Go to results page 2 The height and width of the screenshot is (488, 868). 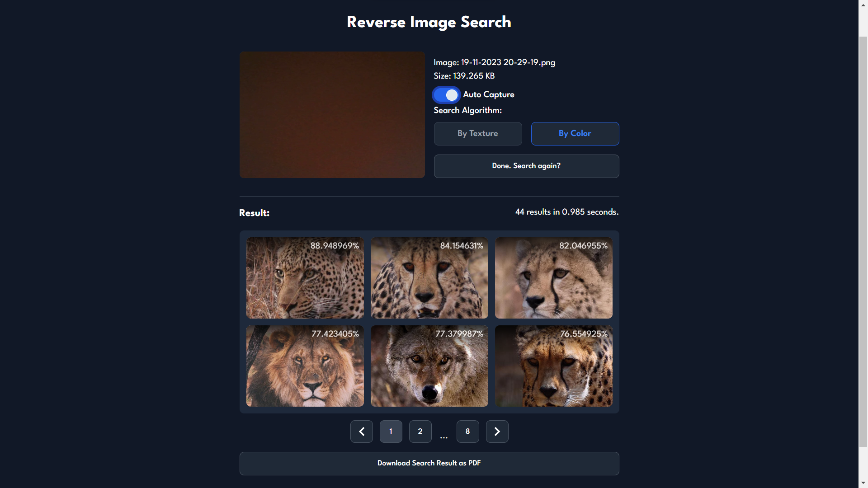[420, 432]
